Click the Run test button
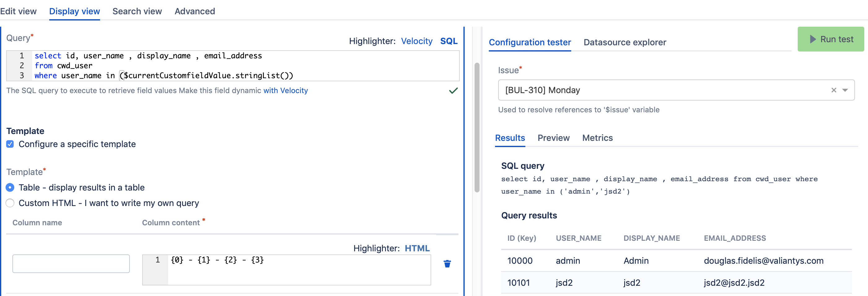 831,39
